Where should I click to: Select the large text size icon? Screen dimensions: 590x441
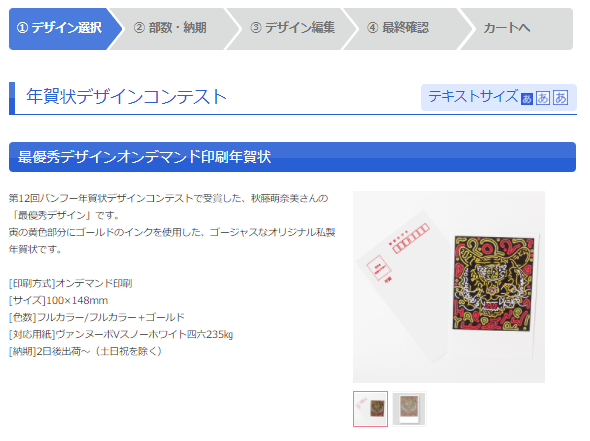tap(560, 98)
